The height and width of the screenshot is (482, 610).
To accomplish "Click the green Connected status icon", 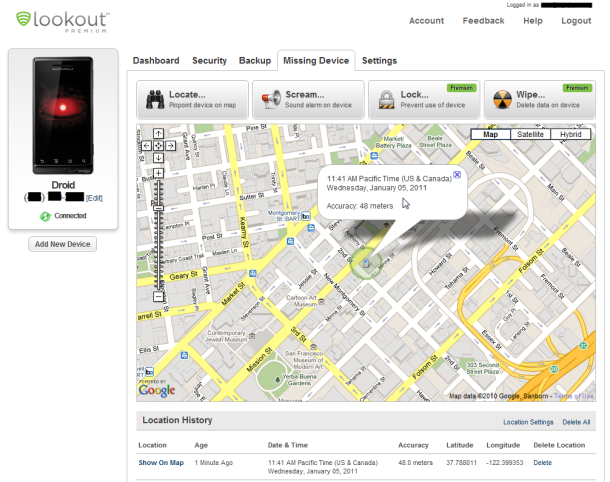I will pos(45,216).
